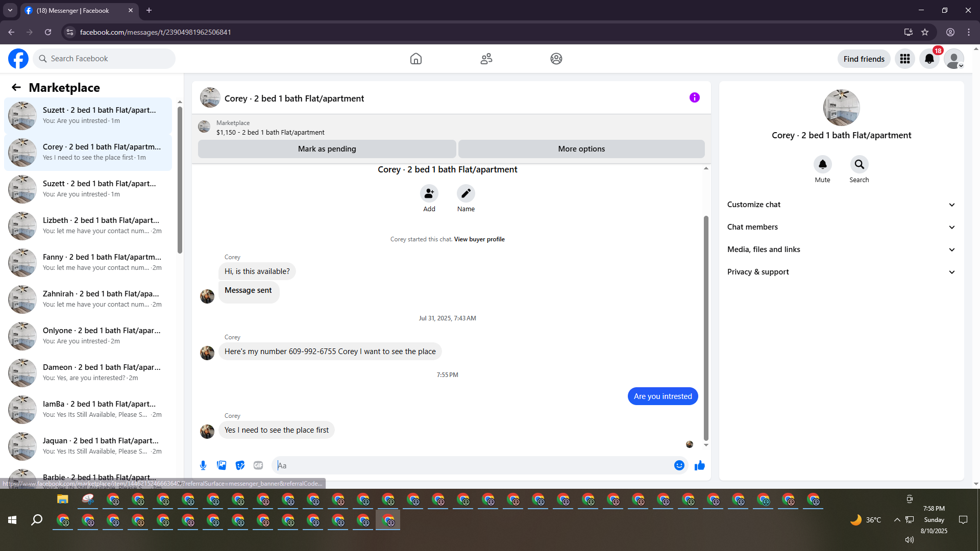Go to the Facebook Home tab

pyautogui.click(x=415, y=59)
